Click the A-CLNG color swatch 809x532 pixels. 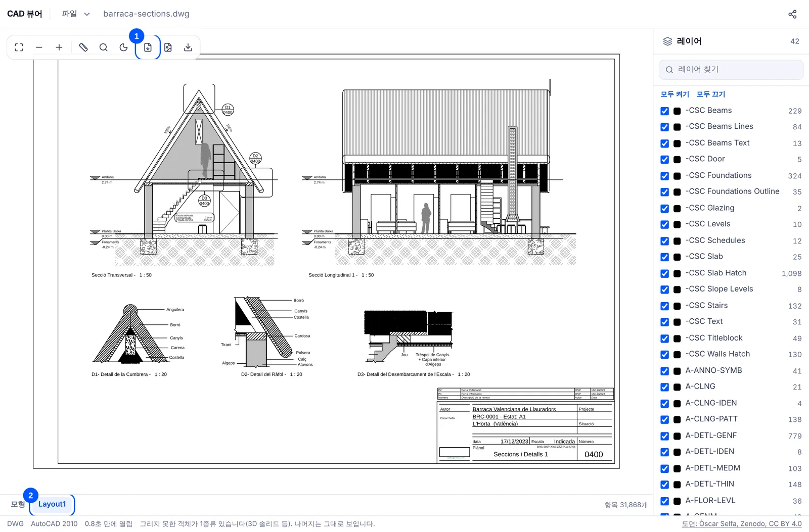pos(677,388)
